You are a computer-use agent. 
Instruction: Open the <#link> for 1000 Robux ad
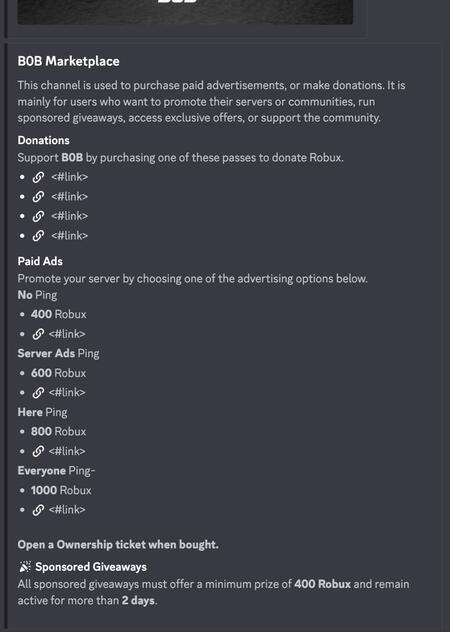click(x=67, y=510)
